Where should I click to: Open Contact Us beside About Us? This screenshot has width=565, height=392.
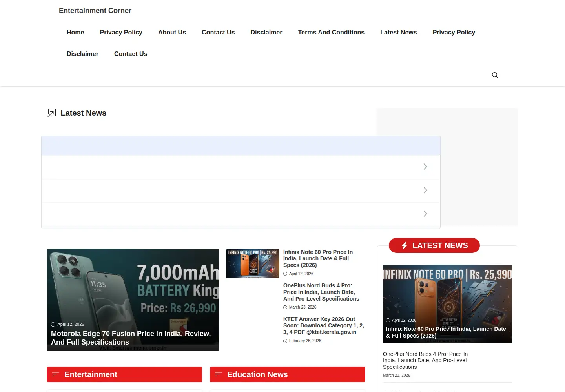tap(218, 32)
